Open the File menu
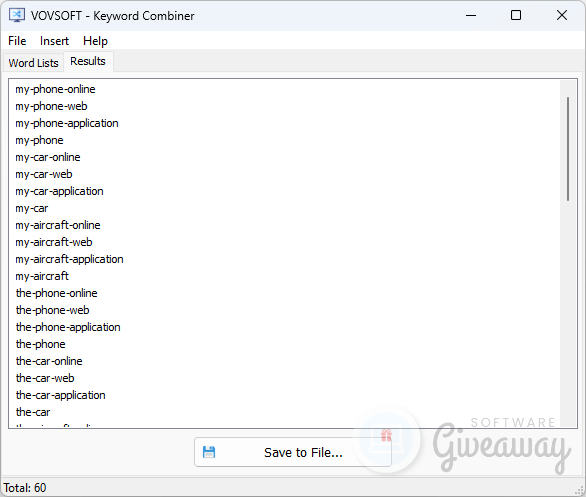 (x=17, y=41)
